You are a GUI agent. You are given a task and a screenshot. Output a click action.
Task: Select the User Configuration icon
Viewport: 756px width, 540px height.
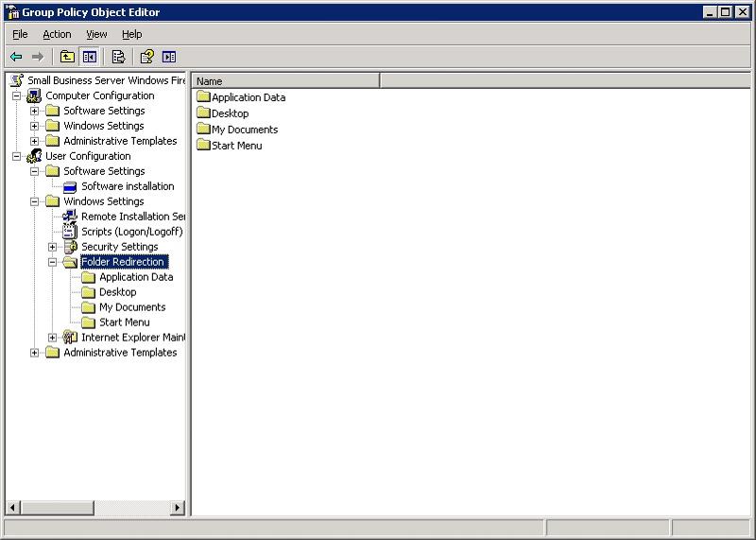coord(34,156)
